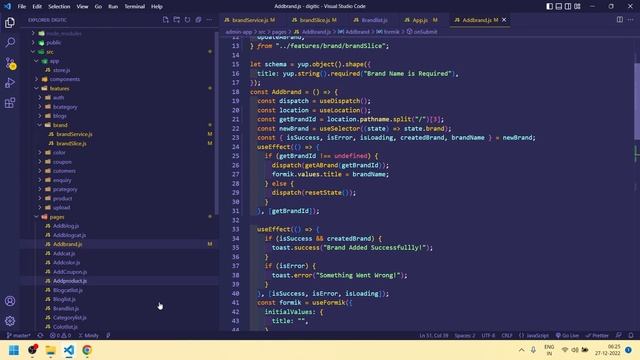640x360 pixels.
Task: Open Google Chrome from the taskbar
Action: pyautogui.click(x=87, y=350)
